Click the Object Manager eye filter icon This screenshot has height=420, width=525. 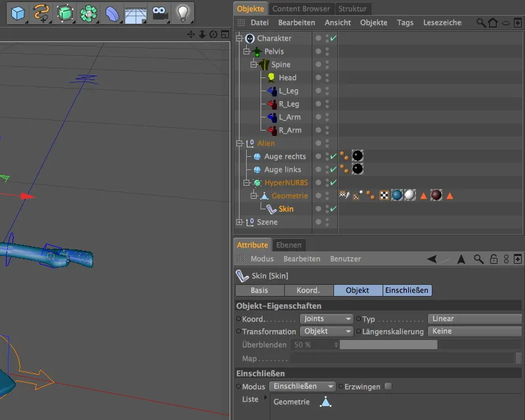click(505, 23)
